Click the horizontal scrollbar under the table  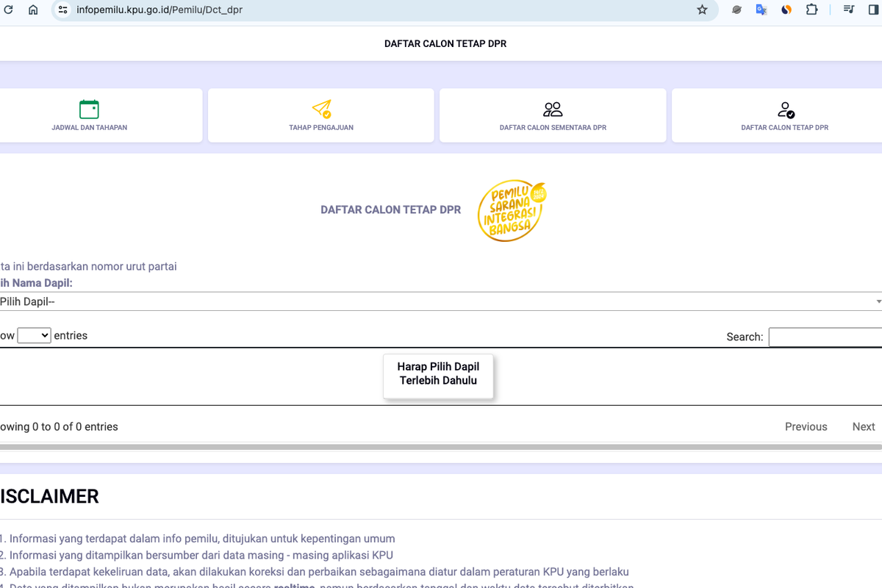click(x=441, y=446)
